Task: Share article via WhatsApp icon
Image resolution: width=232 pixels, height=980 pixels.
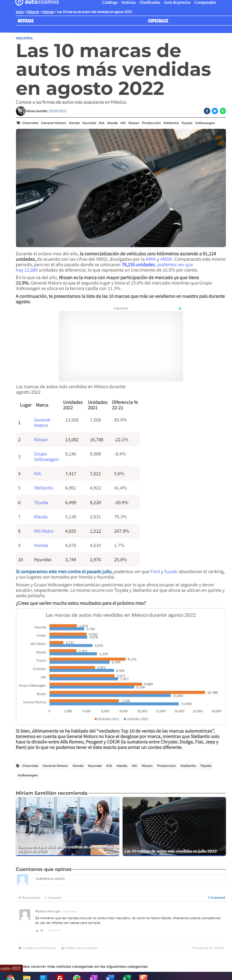Action: pos(223,111)
